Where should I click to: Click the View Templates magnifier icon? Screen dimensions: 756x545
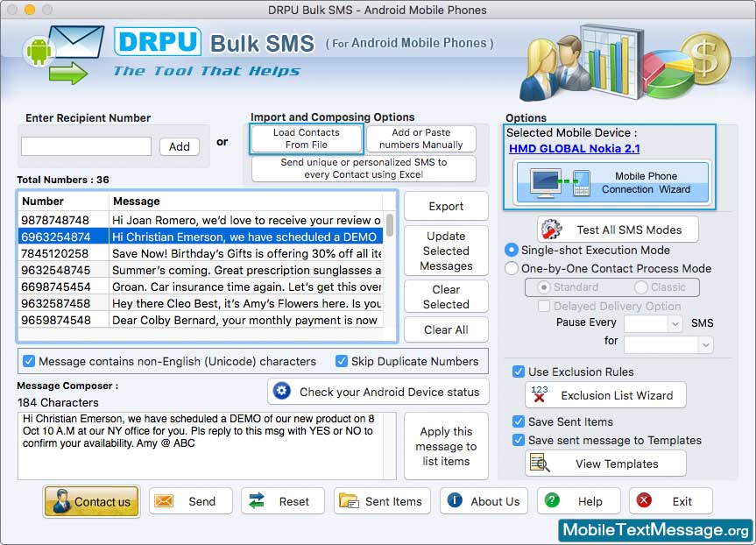(539, 463)
